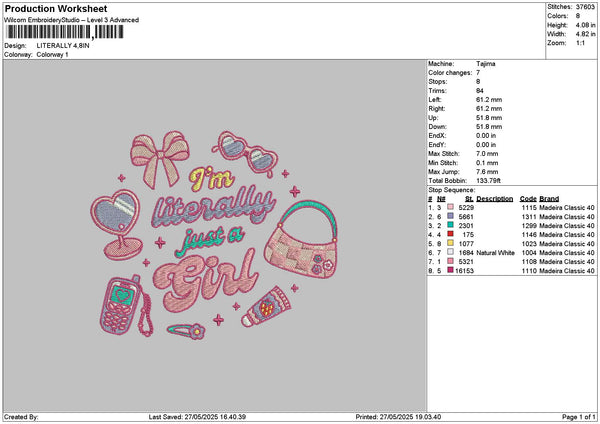Click the Code column header
This screenshot has height=424, width=600.
pyautogui.click(x=528, y=199)
